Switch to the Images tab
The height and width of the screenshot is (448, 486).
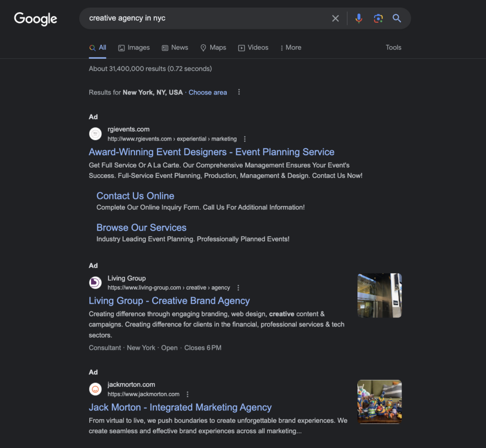(134, 47)
